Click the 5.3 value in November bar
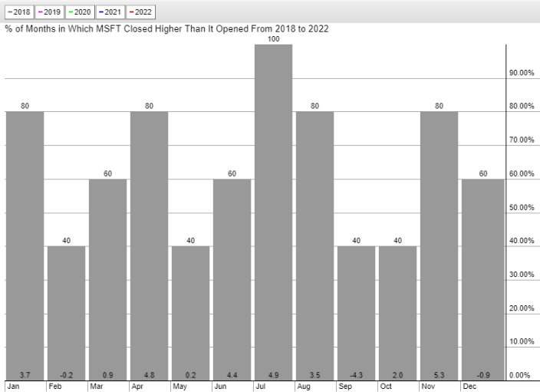 (x=439, y=375)
